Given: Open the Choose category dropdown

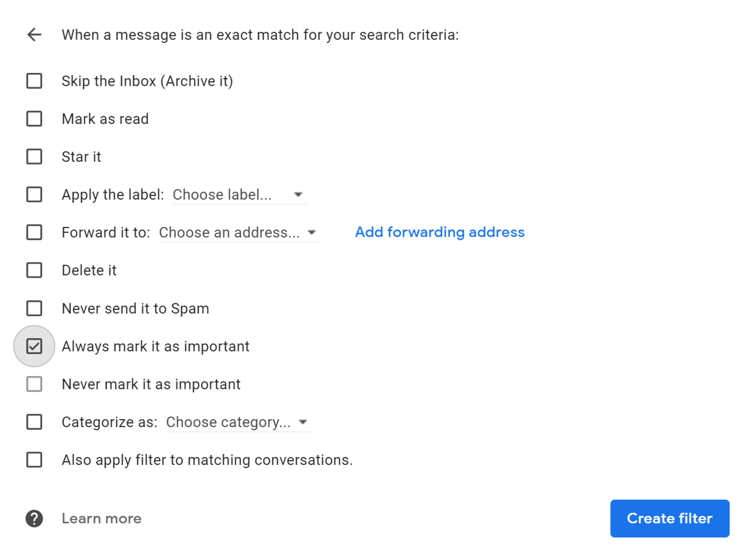Looking at the screenshot, I should 239,423.
